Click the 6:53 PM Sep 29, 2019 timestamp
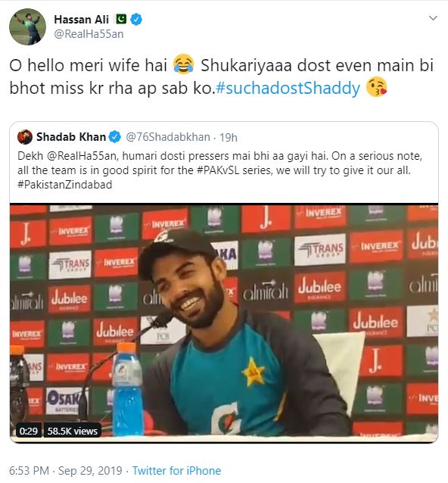This screenshot has width=448, height=483. [x=66, y=471]
